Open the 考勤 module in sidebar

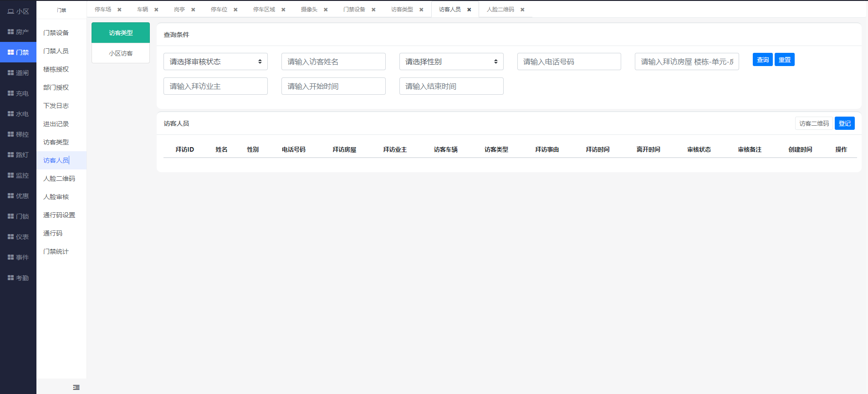[x=18, y=278]
